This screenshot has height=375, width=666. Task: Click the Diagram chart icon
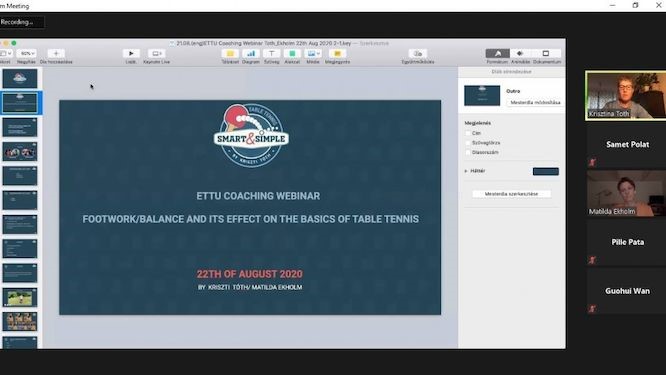(251, 54)
